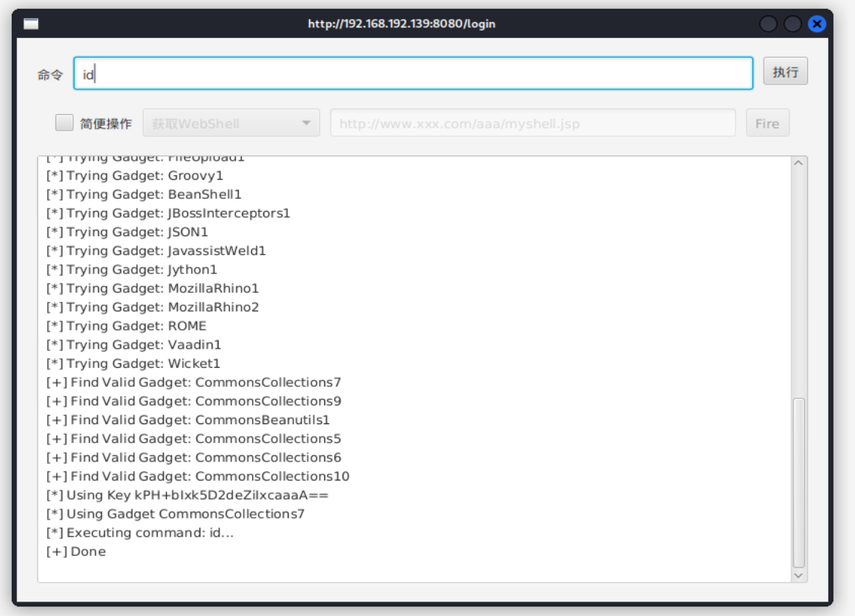Click the 'Using Key kPH+bIxk5D2deZiIxcaaaA==' line
This screenshot has width=855, height=616.
pos(187,495)
